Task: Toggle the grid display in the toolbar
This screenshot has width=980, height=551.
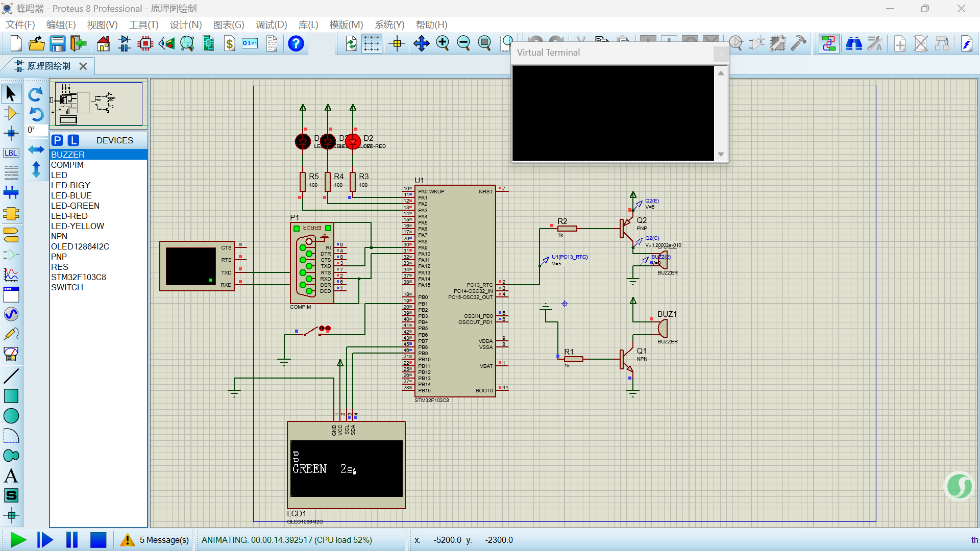Action: [372, 43]
